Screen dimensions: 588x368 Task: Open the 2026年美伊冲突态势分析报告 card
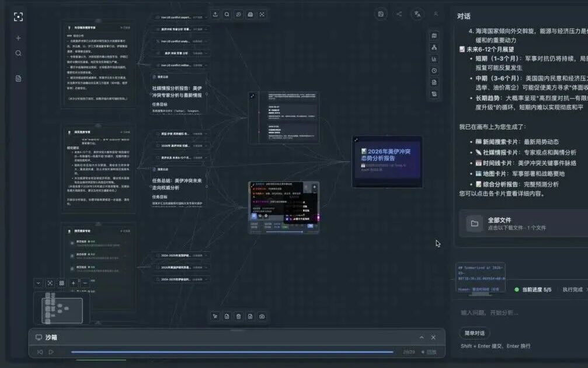[387, 162]
